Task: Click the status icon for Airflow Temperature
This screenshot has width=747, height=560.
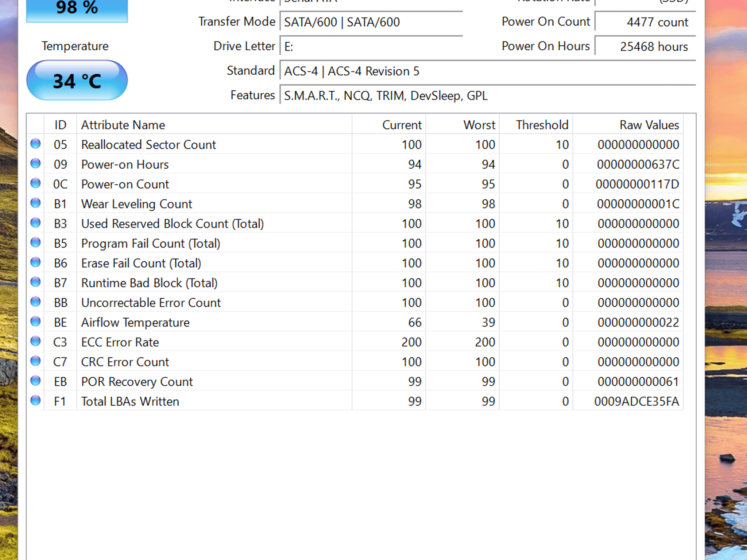Action: click(x=35, y=321)
